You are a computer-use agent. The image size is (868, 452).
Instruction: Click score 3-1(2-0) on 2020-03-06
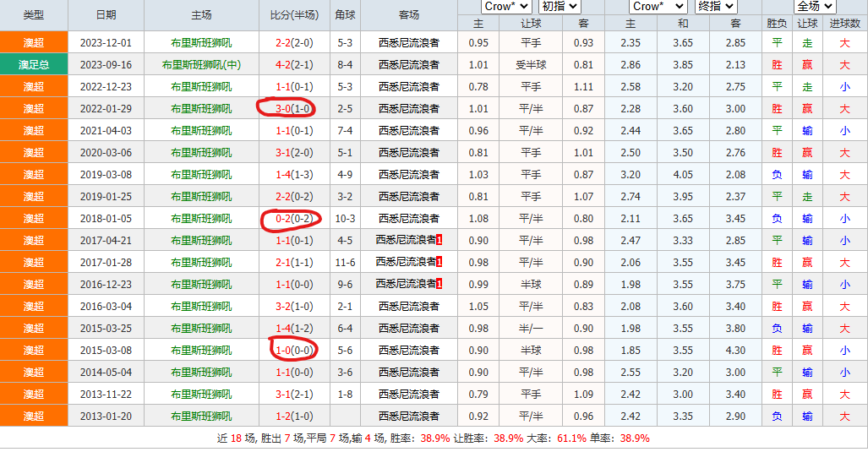click(x=294, y=153)
